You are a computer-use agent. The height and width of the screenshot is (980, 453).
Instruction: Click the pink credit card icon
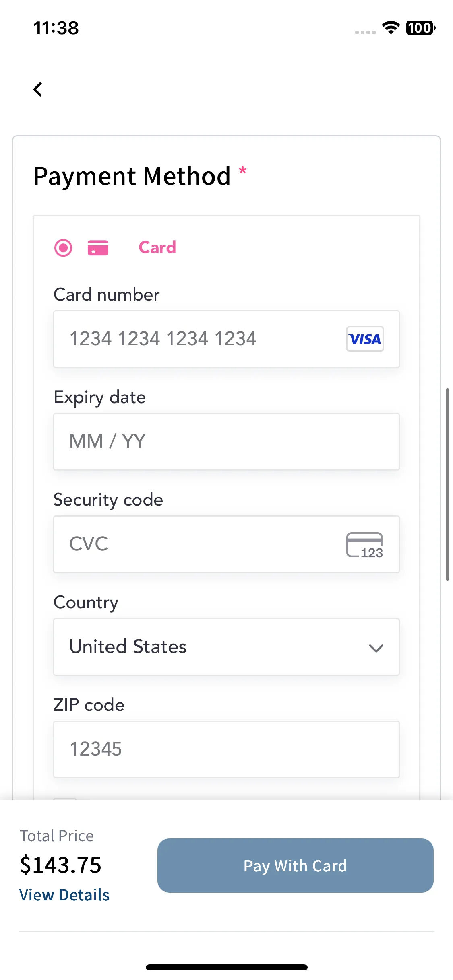point(98,248)
